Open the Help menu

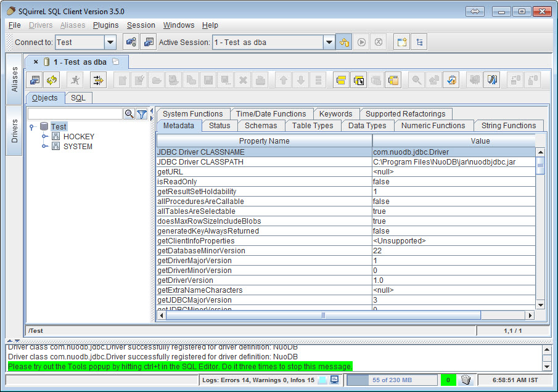tap(210, 25)
